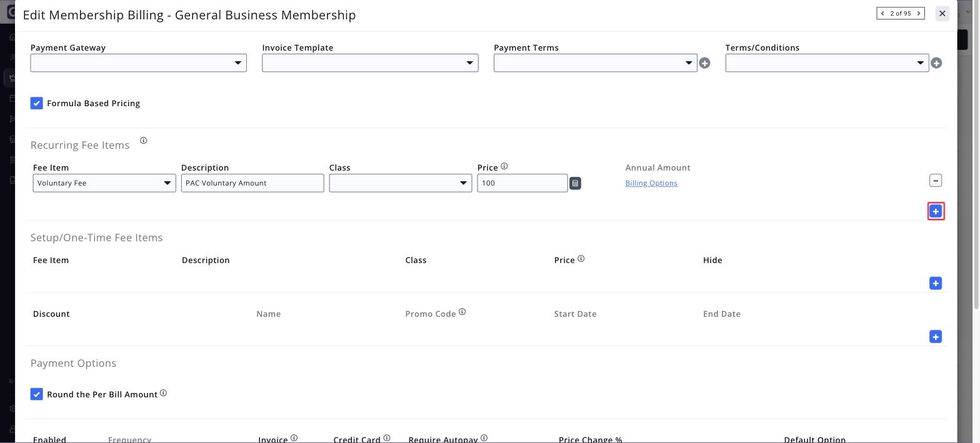Click info icon next to Promo Code

(x=462, y=312)
